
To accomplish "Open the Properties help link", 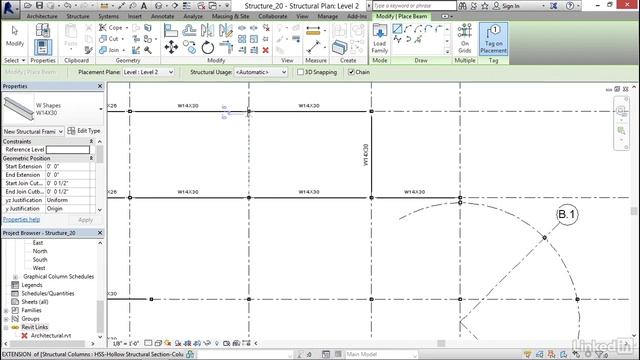I will point(21,220).
